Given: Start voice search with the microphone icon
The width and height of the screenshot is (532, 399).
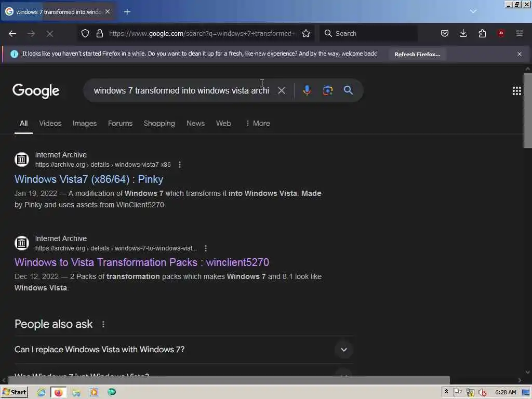Looking at the screenshot, I should click(307, 90).
